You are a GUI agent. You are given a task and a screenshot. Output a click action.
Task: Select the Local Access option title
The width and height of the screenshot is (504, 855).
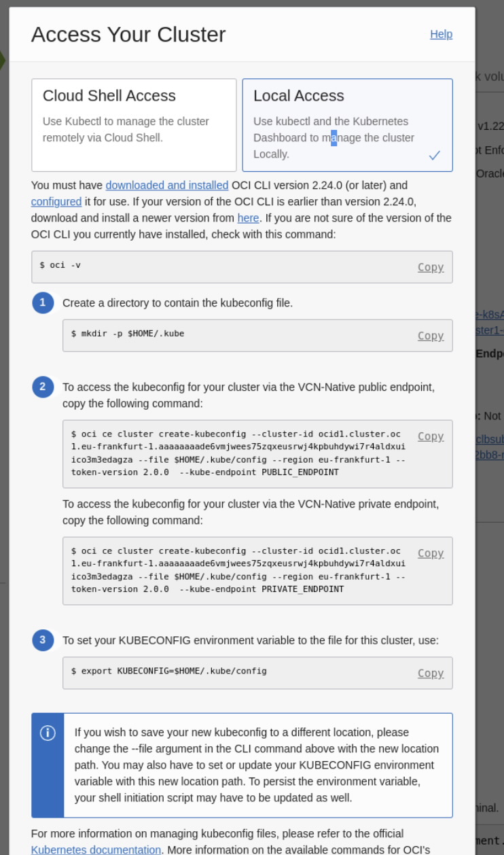(299, 96)
